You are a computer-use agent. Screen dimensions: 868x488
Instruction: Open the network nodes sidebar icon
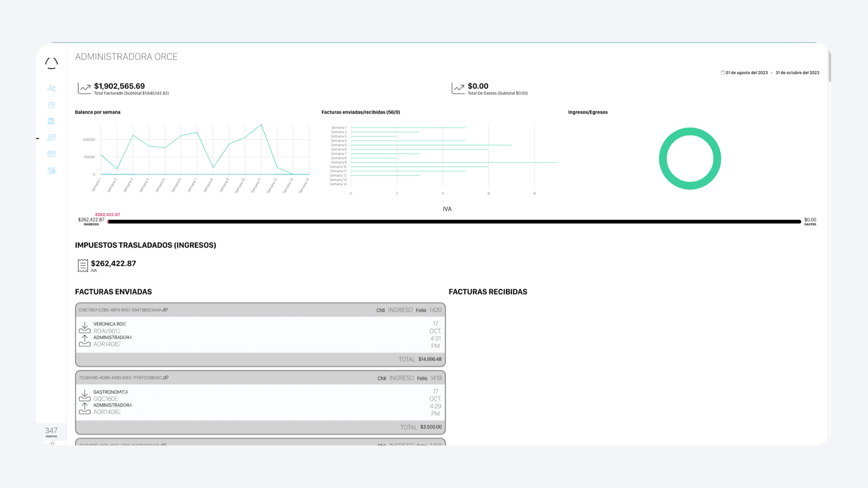(x=52, y=89)
